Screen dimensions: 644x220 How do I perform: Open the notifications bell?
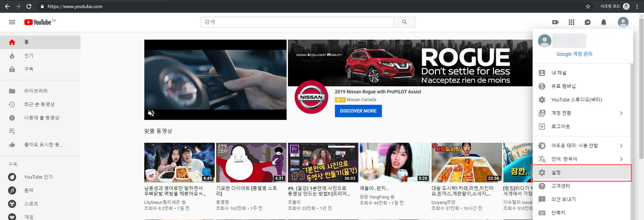[x=604, y=22]
